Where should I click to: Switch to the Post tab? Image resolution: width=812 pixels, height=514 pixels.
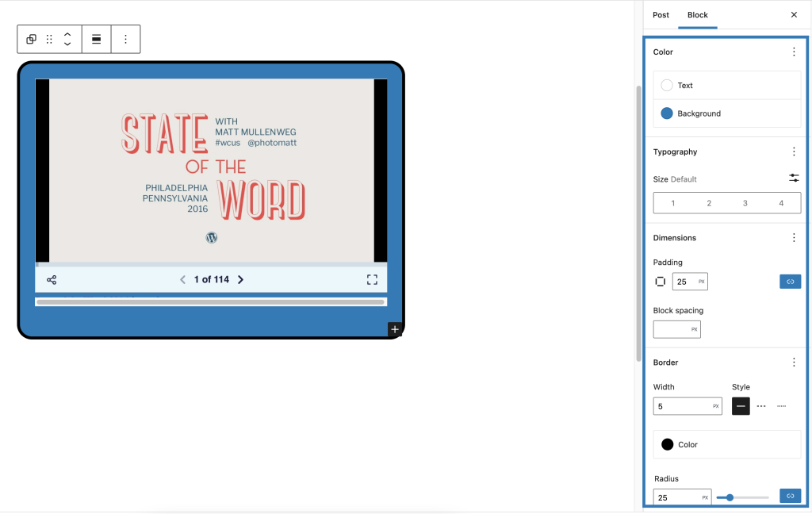[661, 14]
